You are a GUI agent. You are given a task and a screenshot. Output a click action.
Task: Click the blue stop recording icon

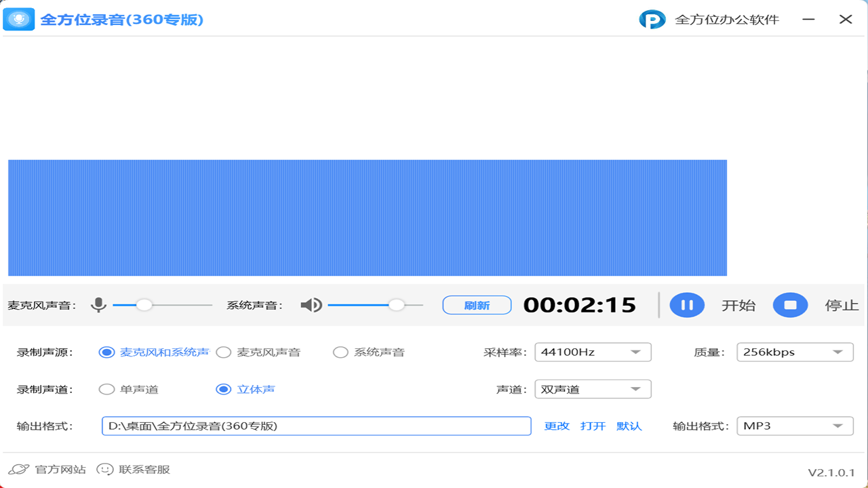(x=790, y=305)
